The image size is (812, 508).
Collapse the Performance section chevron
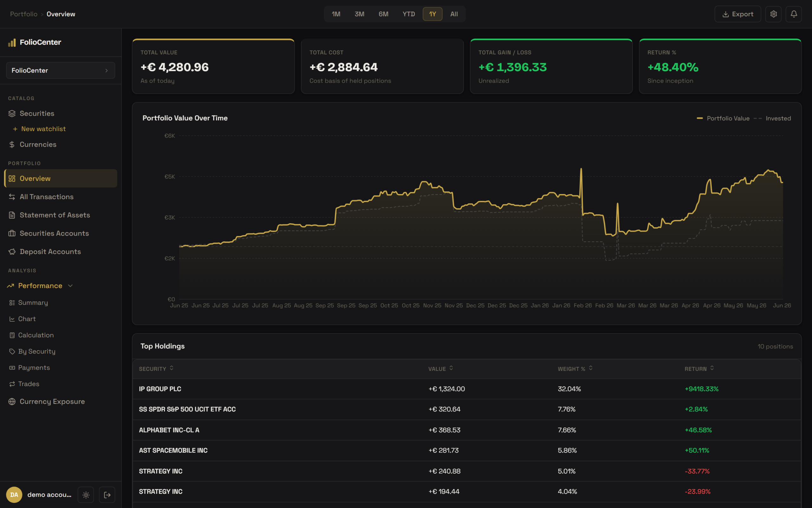tap(70, 286)
